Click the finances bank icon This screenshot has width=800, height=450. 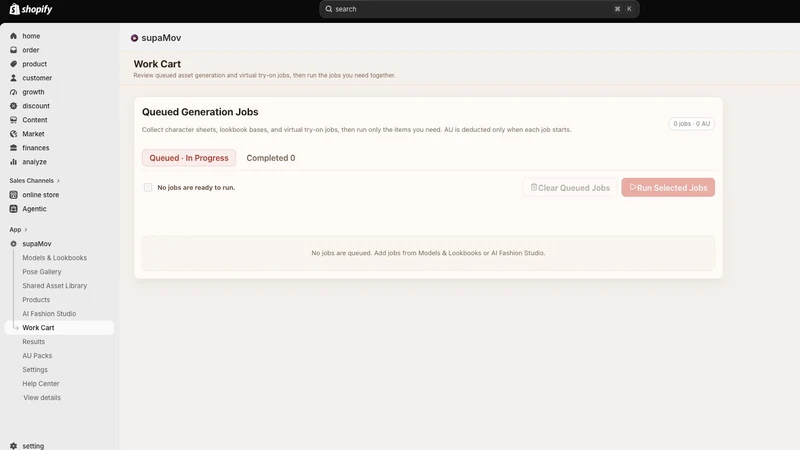tap(13, 148)
